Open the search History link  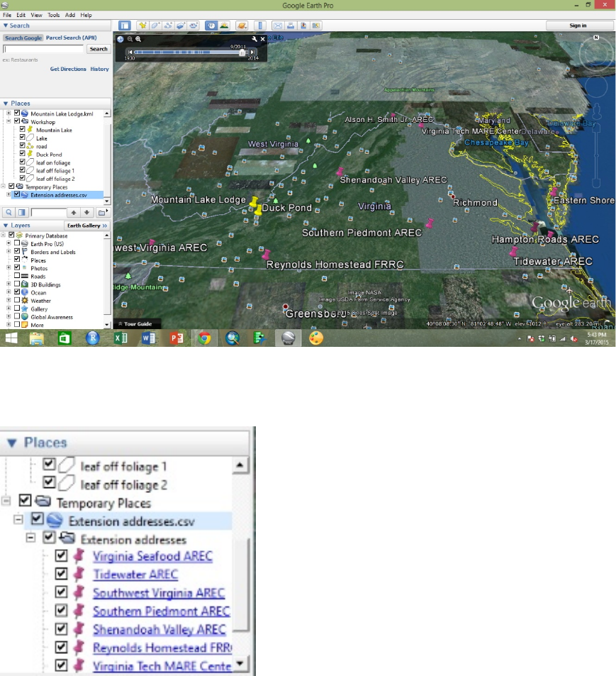[99, 69]
